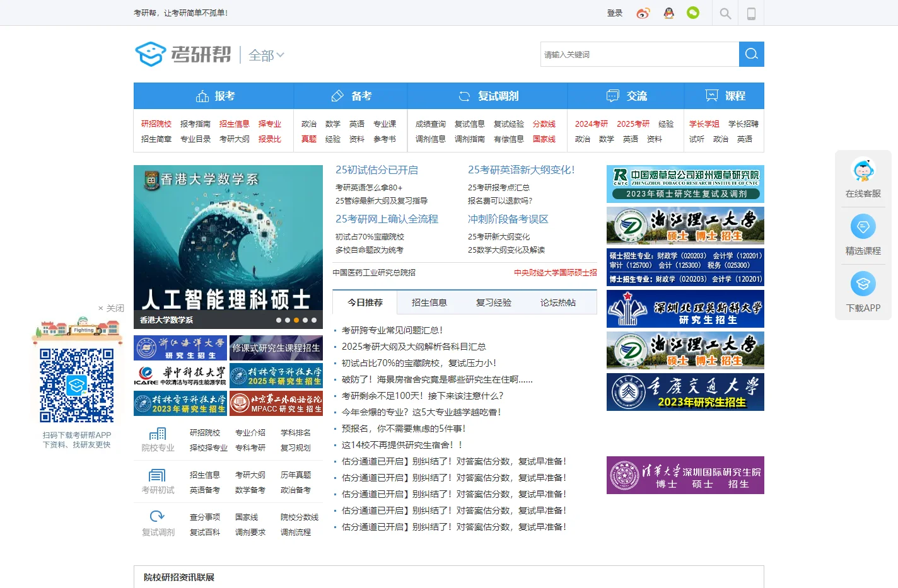Select the third orange carousel dot
This screenshot has width=898, height=588.
coord(296,320)
